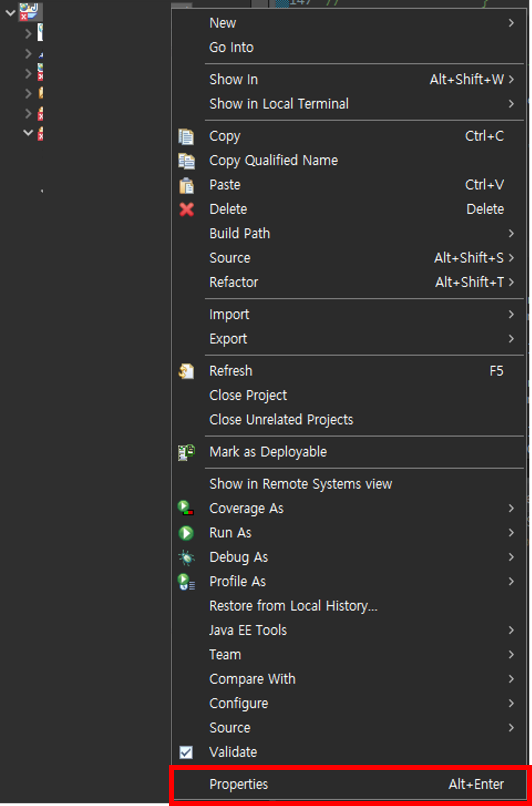
Task: Open the Build Path submenu
Action: point(349,234)
